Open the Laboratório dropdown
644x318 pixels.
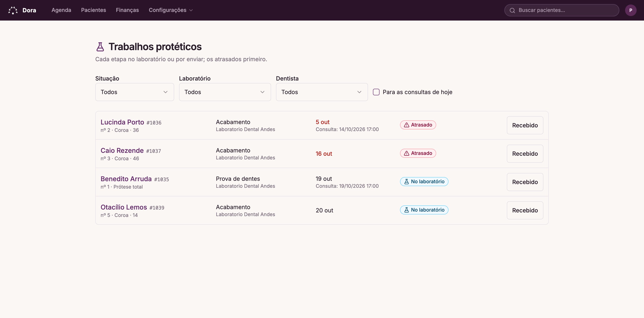(x=225, y=92)
